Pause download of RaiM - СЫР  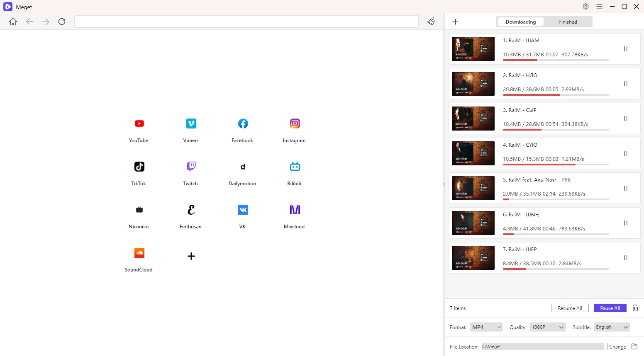point(625,119)
